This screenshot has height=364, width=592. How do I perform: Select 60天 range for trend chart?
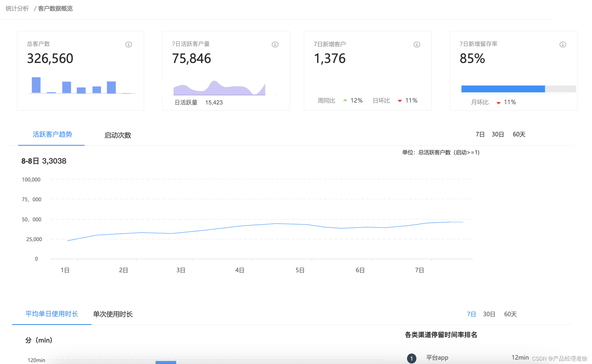[519, 134]
